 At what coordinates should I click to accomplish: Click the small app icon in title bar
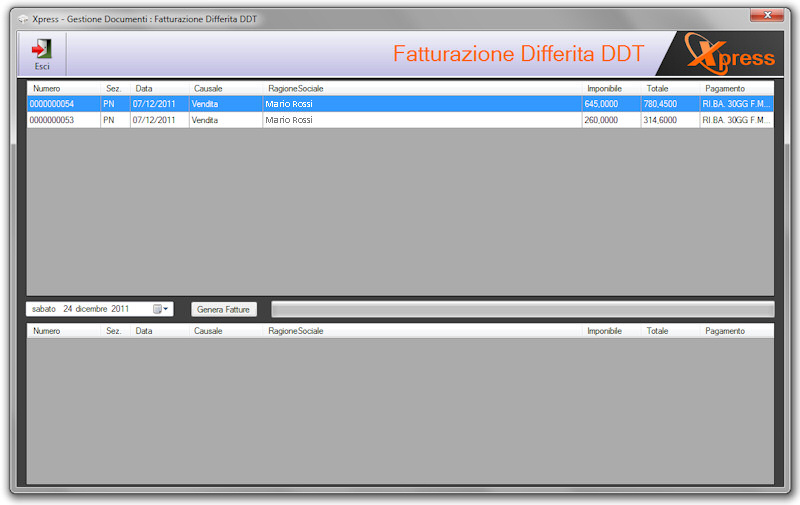click(x=22, y=19)
